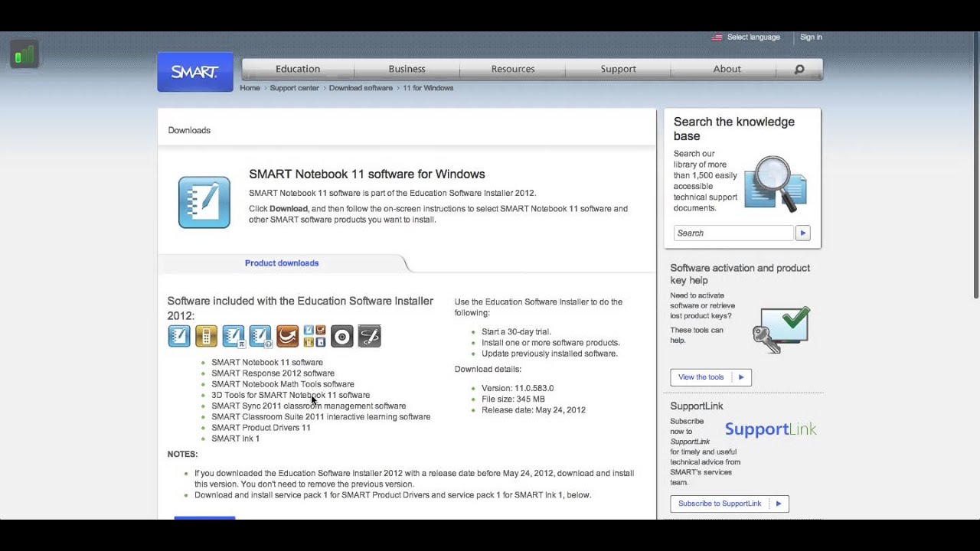Click the SMART Product Drivers icon
980x551 pixels.
tap(342, 336)
